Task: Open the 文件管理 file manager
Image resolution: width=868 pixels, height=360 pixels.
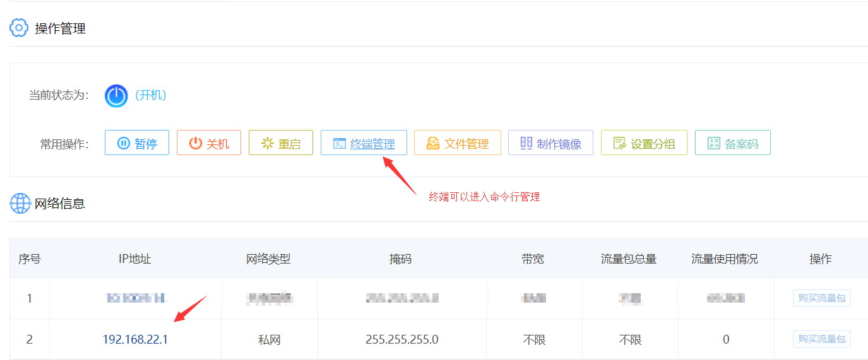Action: 458,143
